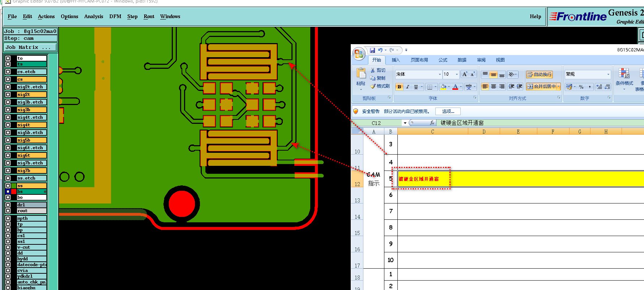The image size is (644, 290).
Task: Toggle checkbox for layer 'ts'
Action: click(8, 64)
